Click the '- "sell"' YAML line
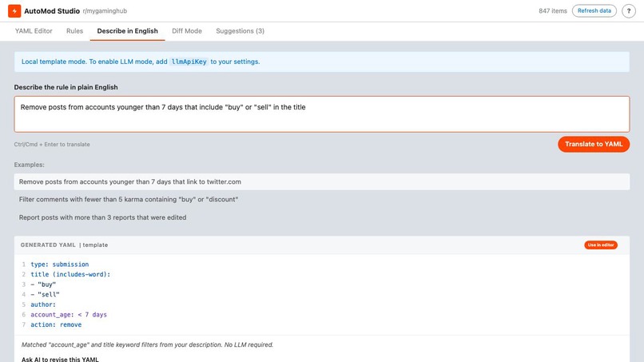Image resolution: width=644 pixels, height=362 pixels. point(46,294)
